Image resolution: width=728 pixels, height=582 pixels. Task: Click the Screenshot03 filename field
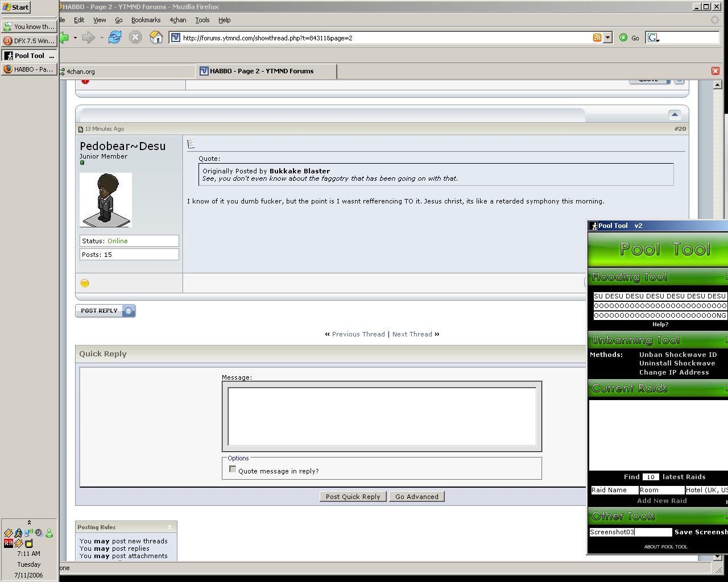[x=631, y=532]
